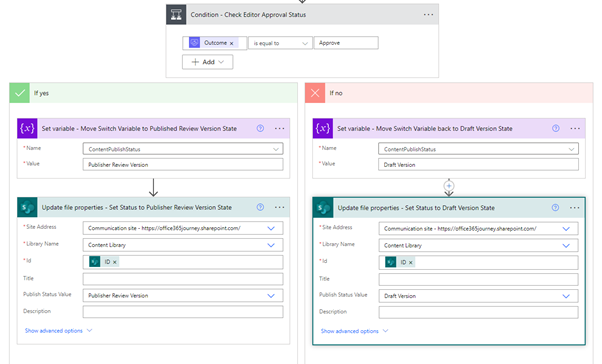Expand Library Name dropdown in Publisher Review card
Screen dimensions: 602x364
(271, 245)
